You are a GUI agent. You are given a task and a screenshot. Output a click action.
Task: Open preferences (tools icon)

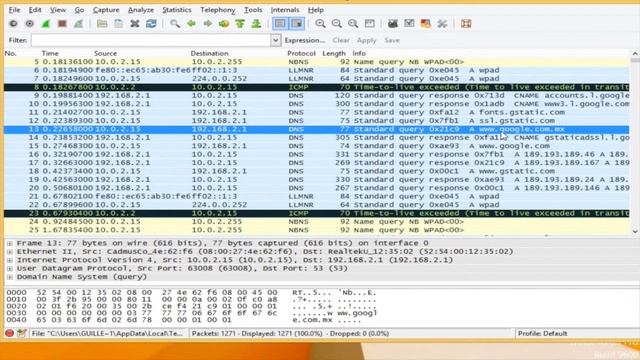point(442,24)
